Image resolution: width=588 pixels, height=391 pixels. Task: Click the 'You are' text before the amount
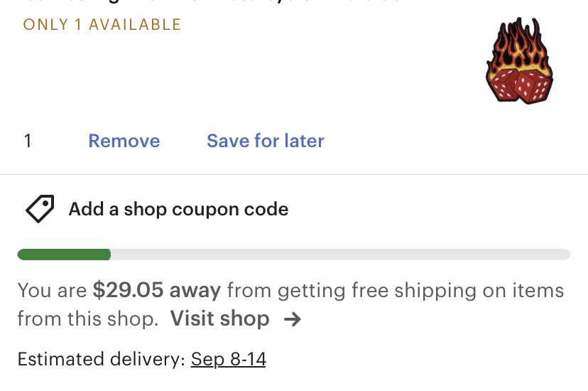[53, 290]
